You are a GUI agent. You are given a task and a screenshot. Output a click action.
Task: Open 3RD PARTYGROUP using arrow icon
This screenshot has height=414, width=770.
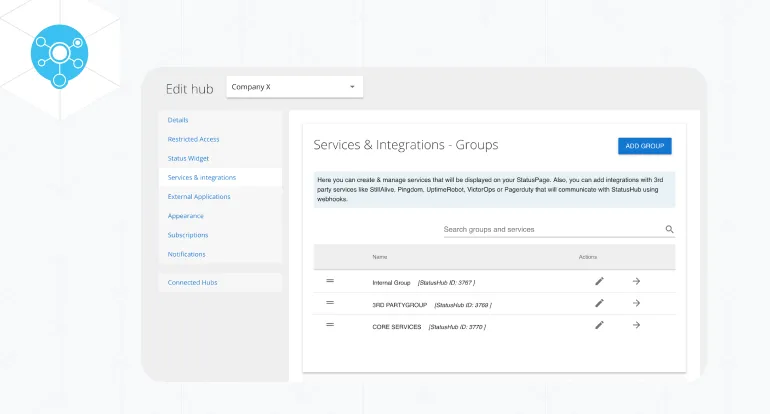636,303
